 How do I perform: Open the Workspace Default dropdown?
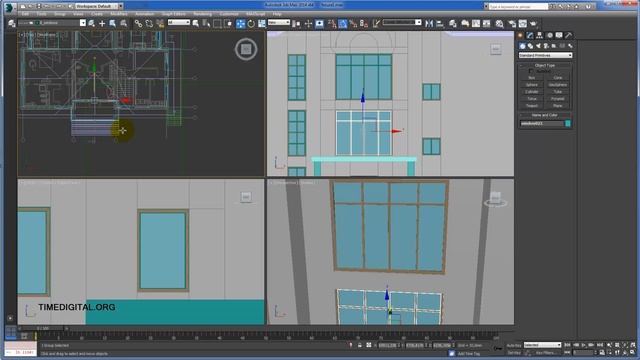pyautogui.click(x=99, y=7)
